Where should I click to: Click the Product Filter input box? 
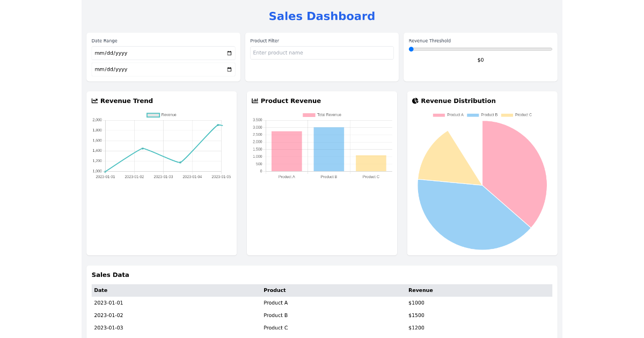321,53
